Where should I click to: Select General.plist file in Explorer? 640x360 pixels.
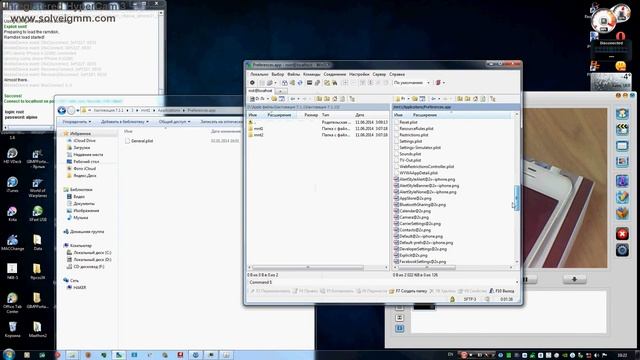pos(140,141)
